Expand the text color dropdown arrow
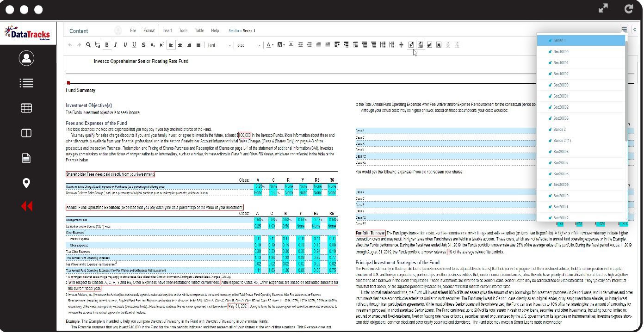The width and height of the screenshot is (644, 333). point(273,45)
